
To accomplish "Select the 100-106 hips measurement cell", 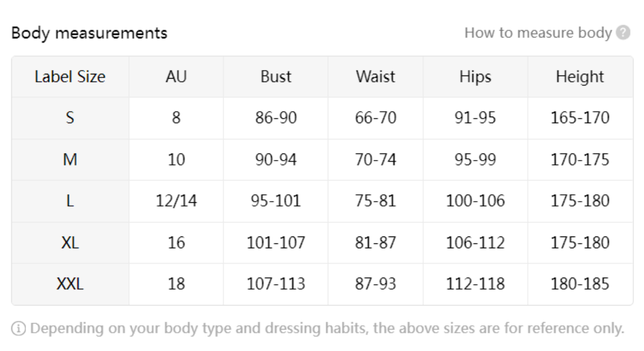I will coord(475,201).
